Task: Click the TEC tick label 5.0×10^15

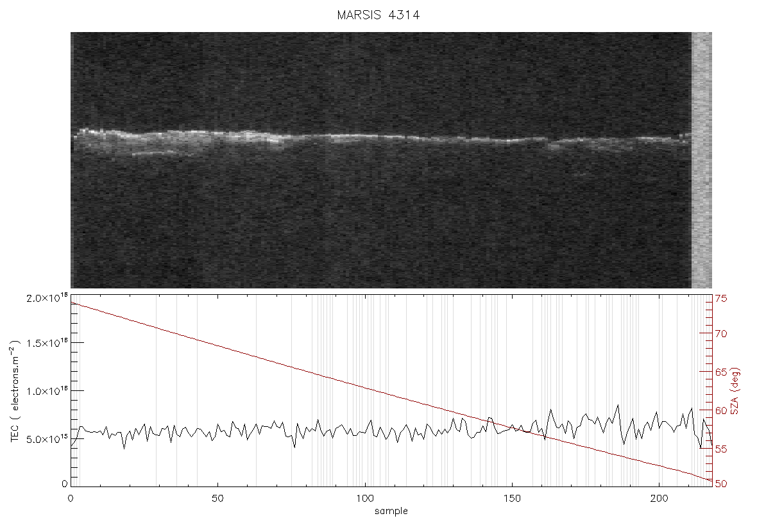Action: coord(47,440)
